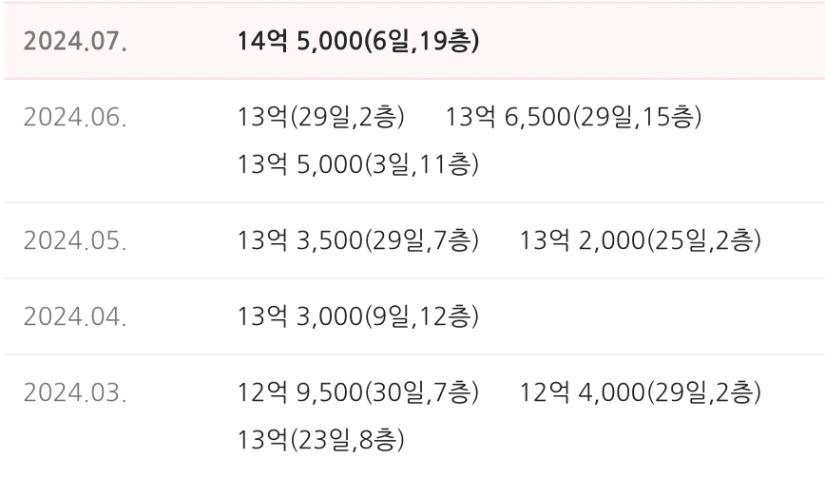
Task: Select the 2024.04. month label
Action: point(75,317)
